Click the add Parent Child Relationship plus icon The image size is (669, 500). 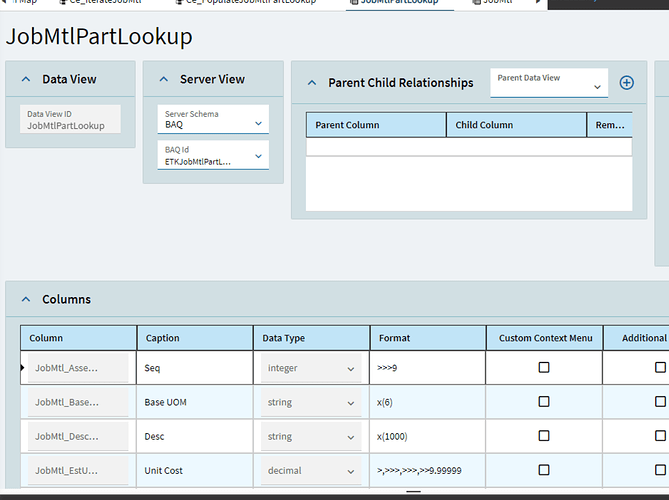[626, 83]
